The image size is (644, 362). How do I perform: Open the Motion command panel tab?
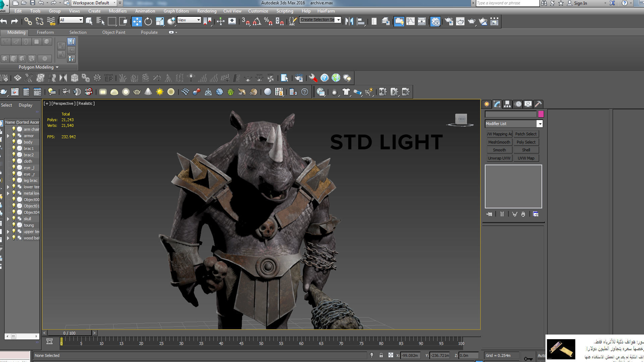pos(518,104)
